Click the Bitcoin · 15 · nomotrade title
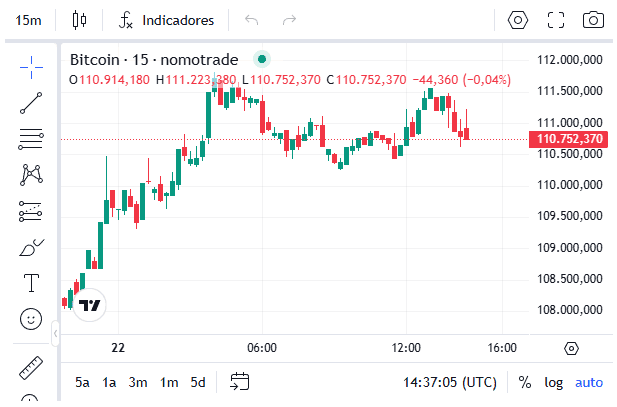617x407 pixels. click(x=154, y=60)
